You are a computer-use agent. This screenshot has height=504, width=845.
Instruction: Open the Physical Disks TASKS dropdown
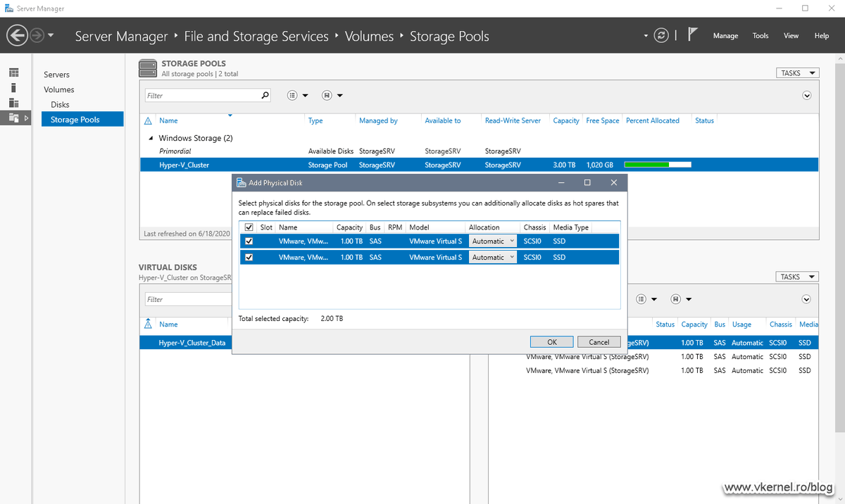pos(798,277)
